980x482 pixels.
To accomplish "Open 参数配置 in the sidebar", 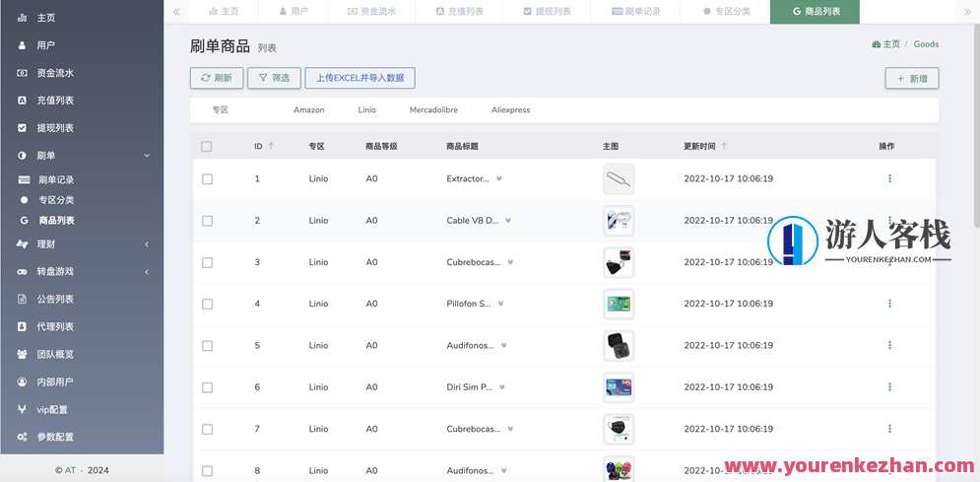I will point(81,437).
